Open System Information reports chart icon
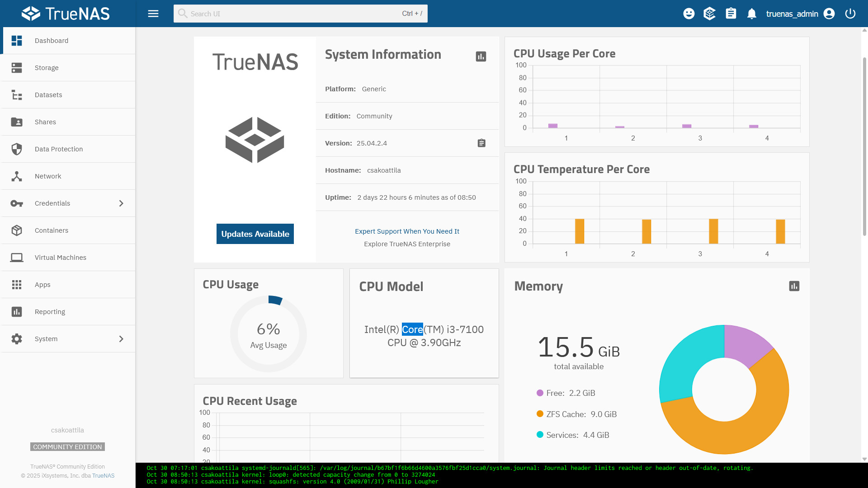Viewport: 868px width, 488px height. coord(481,56)
